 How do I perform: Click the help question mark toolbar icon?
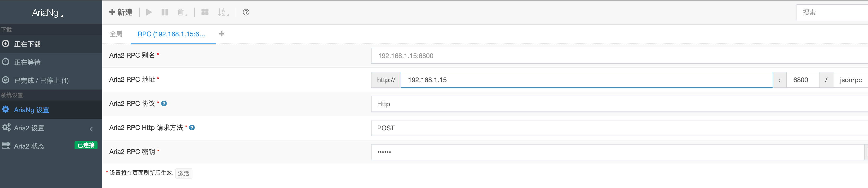pos(246,13)
